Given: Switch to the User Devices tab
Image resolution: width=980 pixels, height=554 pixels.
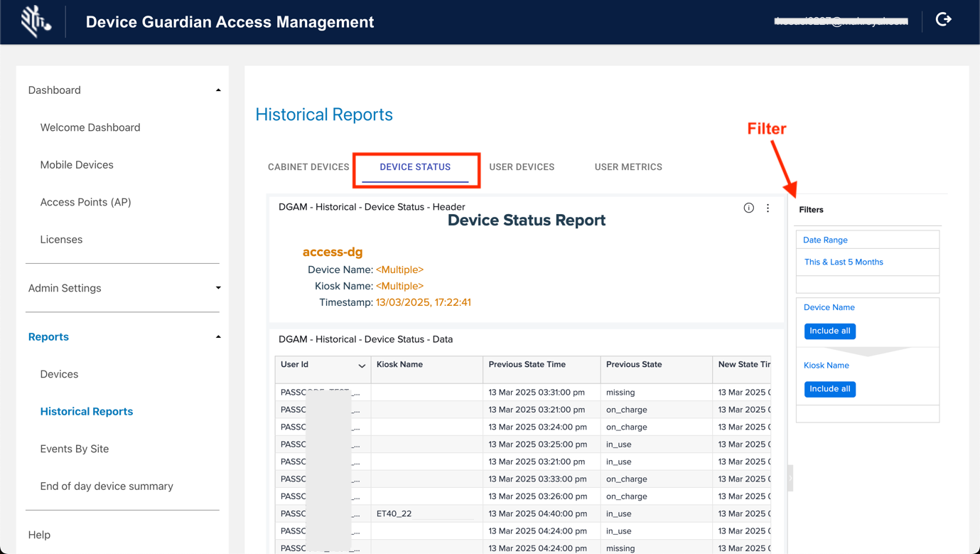Looking at the screenshot, I should tap(522, 167).
